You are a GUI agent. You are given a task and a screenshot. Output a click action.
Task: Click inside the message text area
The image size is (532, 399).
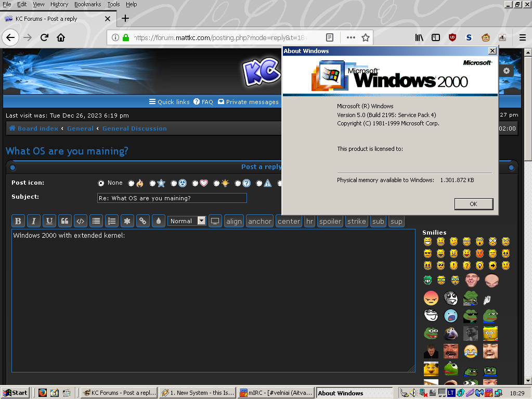(x=213, y=301)
